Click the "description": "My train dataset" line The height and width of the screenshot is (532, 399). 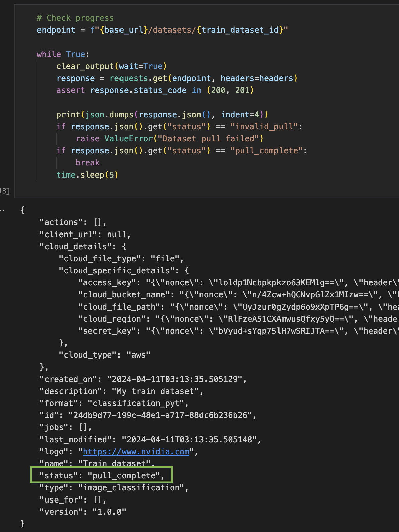point(121,391)
